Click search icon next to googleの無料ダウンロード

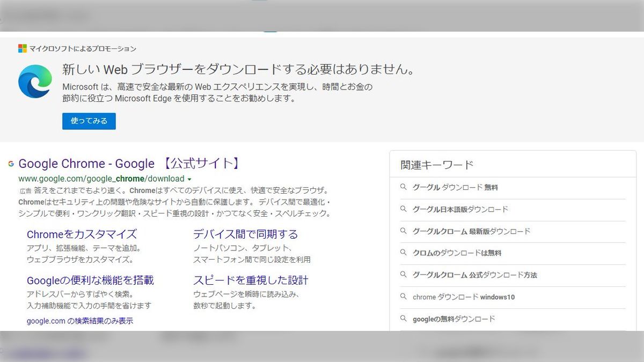click(404, 319)
